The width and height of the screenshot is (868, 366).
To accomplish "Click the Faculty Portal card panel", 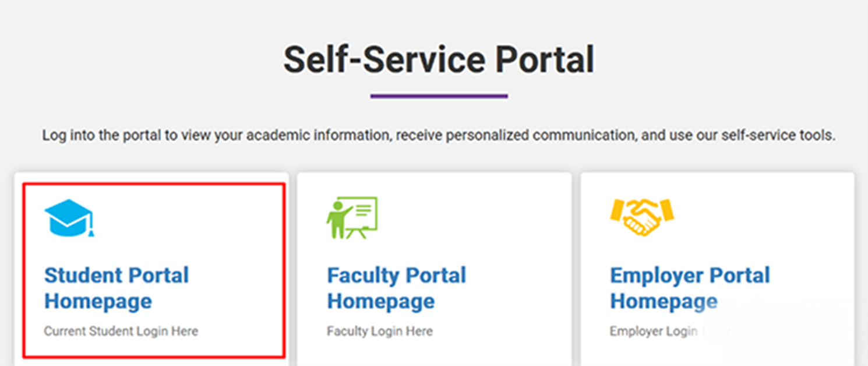I will tap(433, 262).
